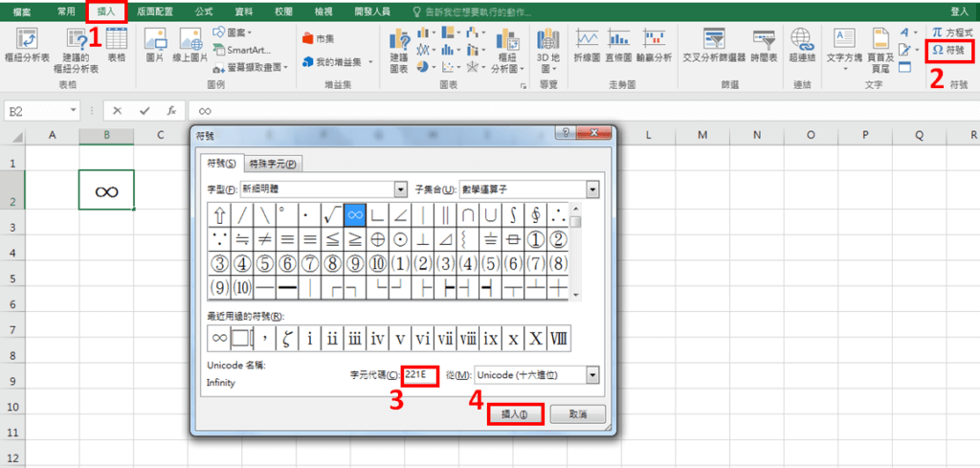Click the 插入 insert button in dialog

click(515, 413)
